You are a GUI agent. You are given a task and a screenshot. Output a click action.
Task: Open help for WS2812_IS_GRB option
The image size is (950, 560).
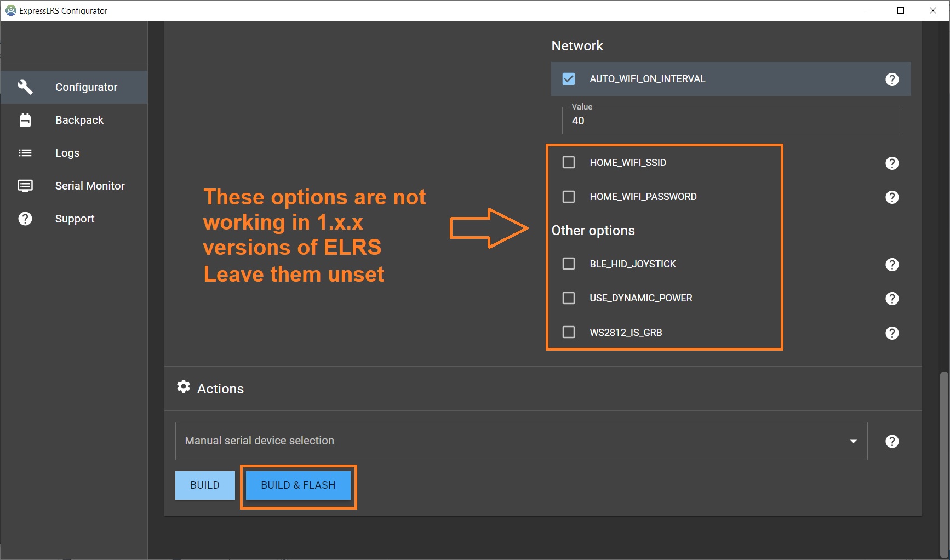[892, 333]
